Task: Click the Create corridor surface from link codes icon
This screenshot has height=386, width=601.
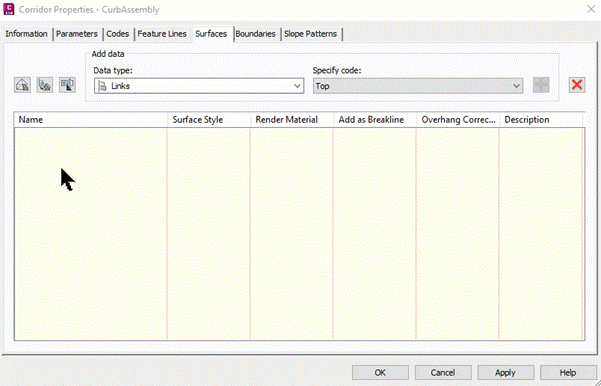Action: [x=45, y=85]
